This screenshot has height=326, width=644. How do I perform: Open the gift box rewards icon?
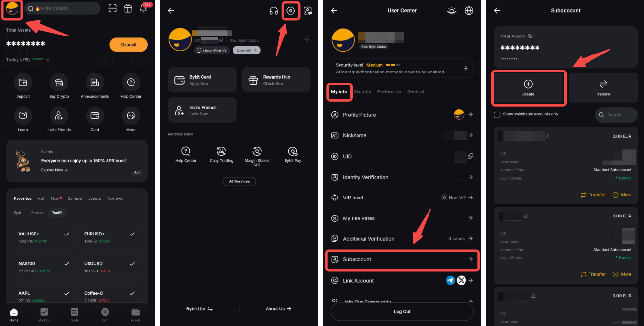click(x=128, y=8)
